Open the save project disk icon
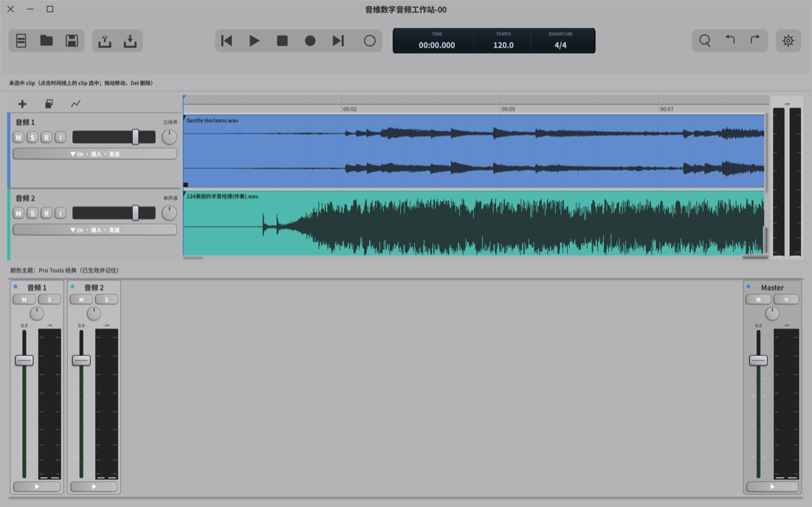 [x=72, y=41]
